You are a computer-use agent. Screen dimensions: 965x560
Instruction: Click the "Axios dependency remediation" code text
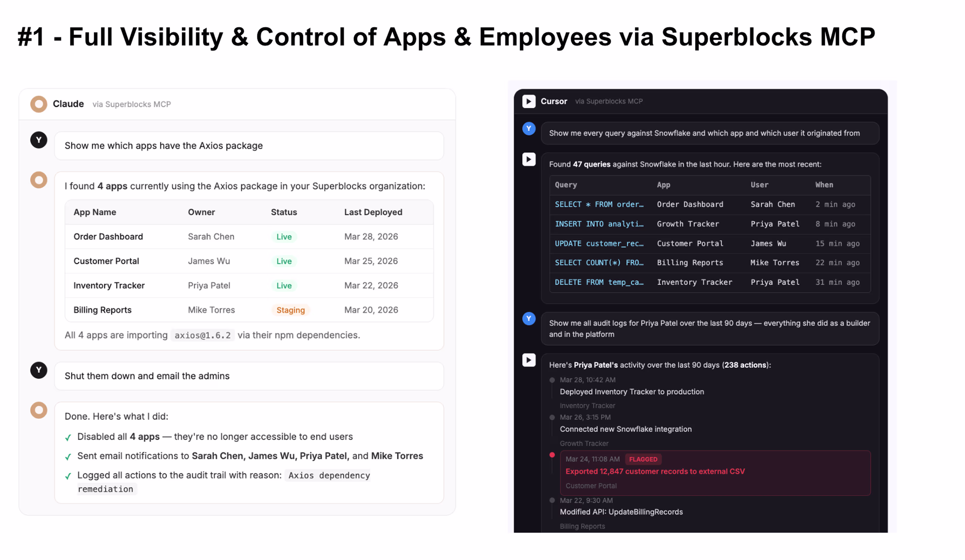point(224,482)
